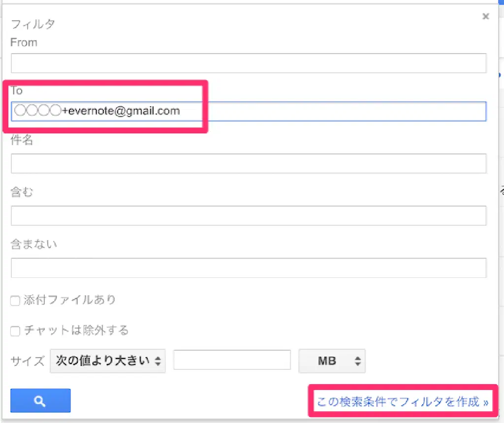
Task: Click the To field containing +evernote@gmail.com
Action: 249,111
